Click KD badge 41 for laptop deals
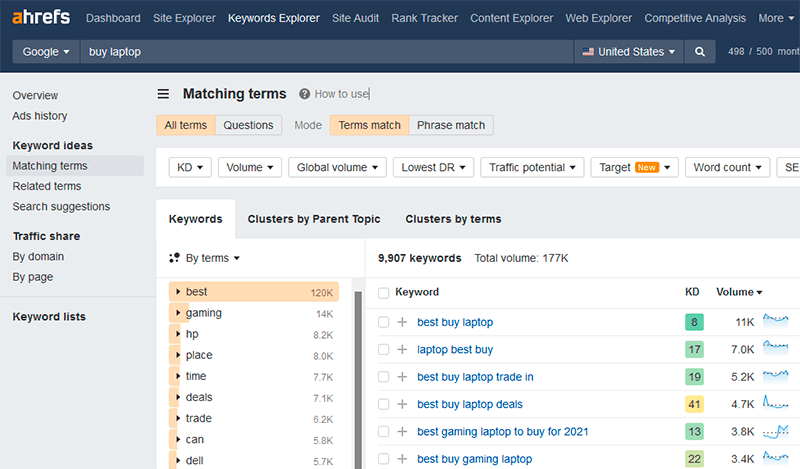Screen dimensions: 800x469 point(694,404)
